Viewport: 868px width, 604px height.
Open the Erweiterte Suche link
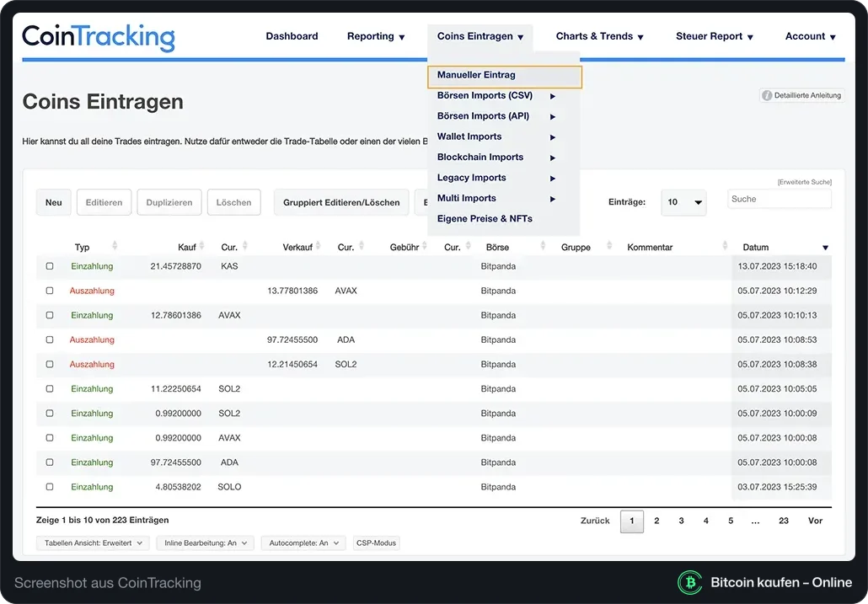coord(804,182)
